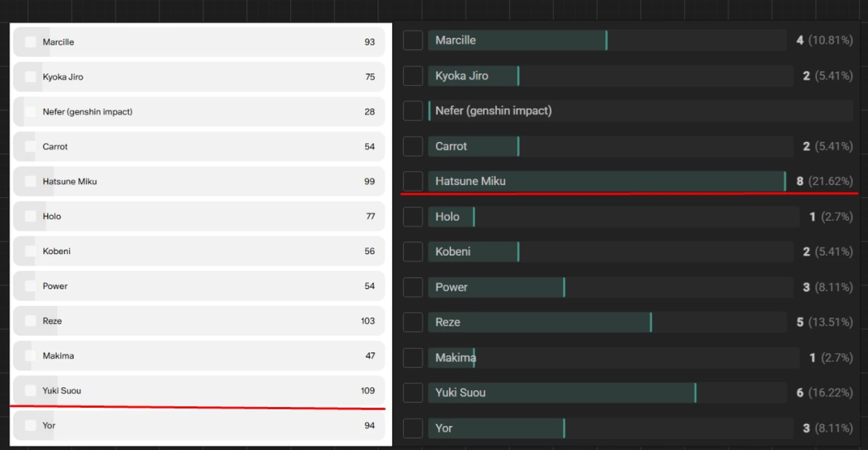Check Kobeni box in dark right poll
Screen dimensions: 868x450
413,251
